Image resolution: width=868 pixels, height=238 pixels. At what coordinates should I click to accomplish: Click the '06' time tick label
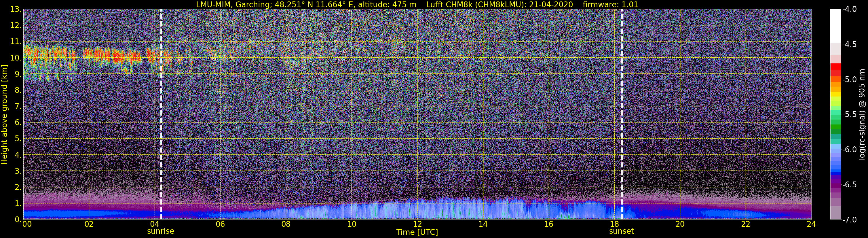pos(220,224)
